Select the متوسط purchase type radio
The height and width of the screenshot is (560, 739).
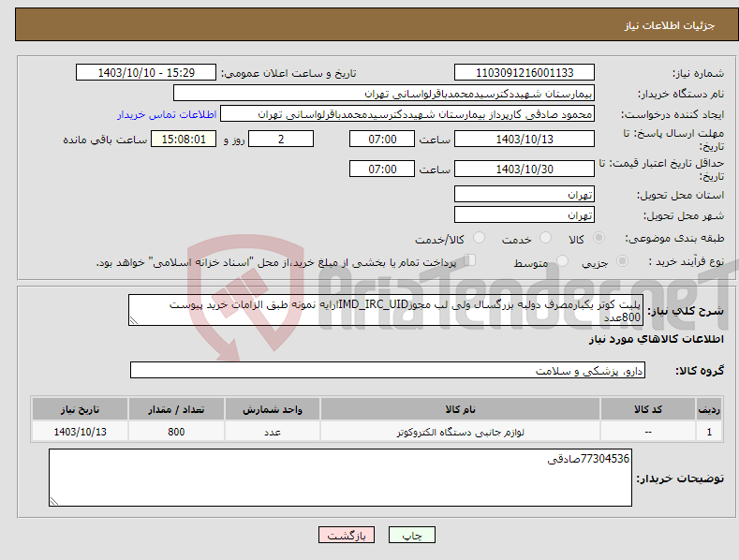(562, 260)
